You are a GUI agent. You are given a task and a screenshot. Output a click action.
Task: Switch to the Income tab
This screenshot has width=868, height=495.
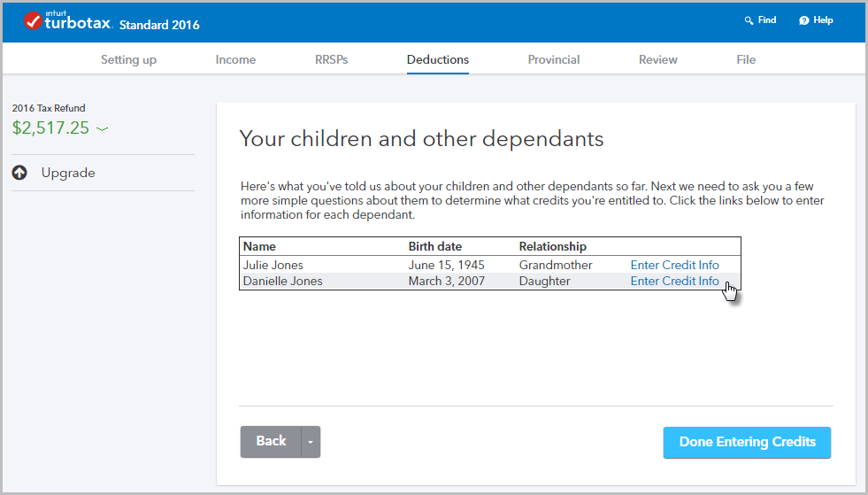coord(235,59)
